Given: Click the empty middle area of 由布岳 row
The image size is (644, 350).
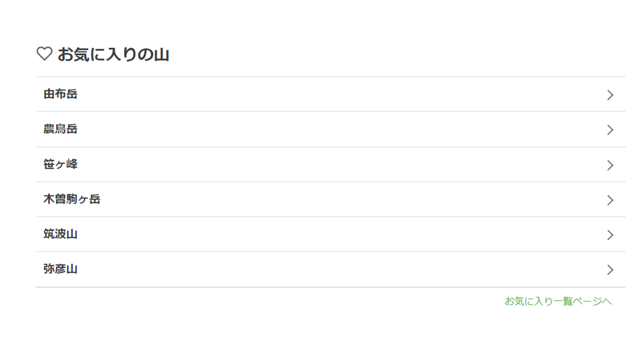Looking at the screenshot, I should pyautogui.click(x=331, y=95).
